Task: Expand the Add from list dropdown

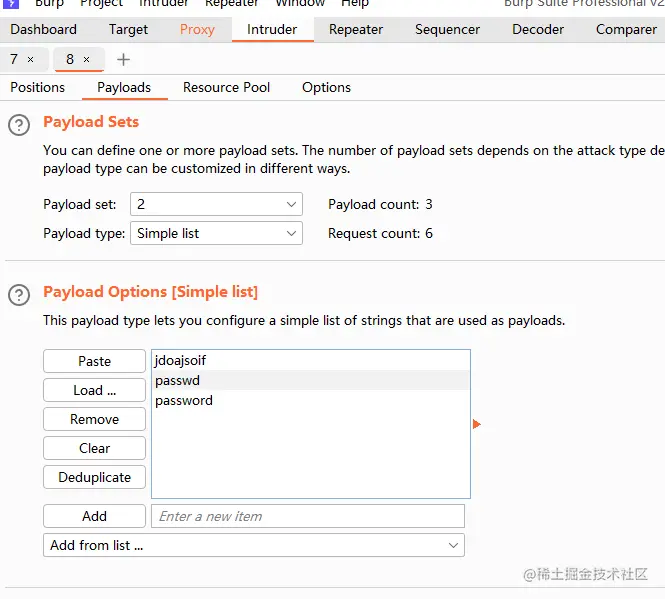Action: (x=254, y=545)
